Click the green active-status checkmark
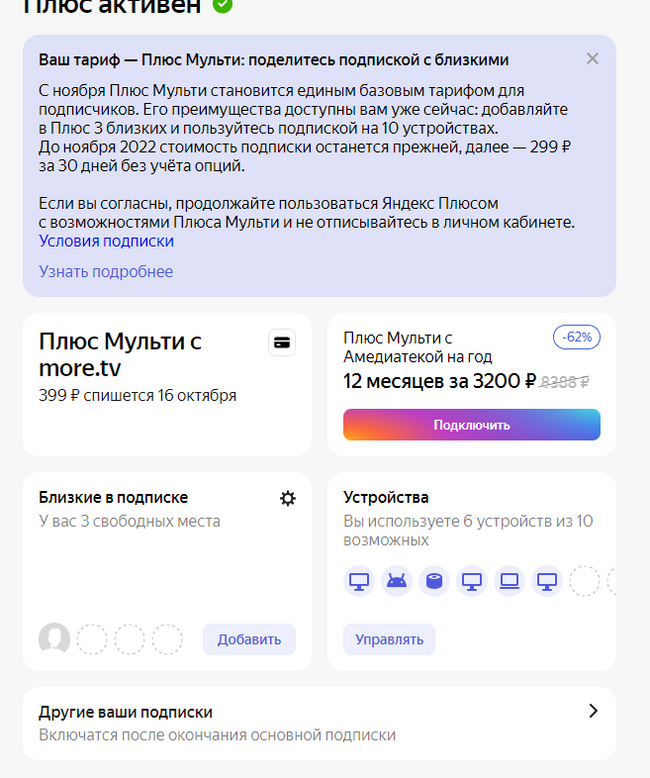This screenshot has width=650, height=778. click(222, 6)
